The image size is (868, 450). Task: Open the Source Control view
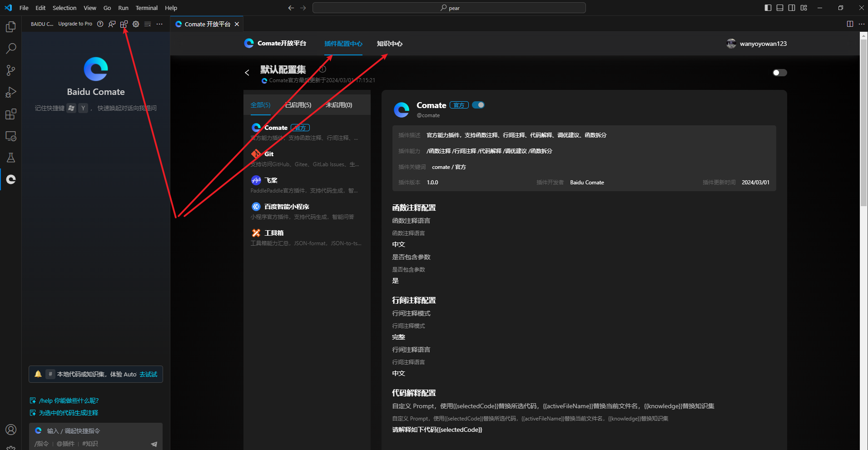click(x=11, y=70)
